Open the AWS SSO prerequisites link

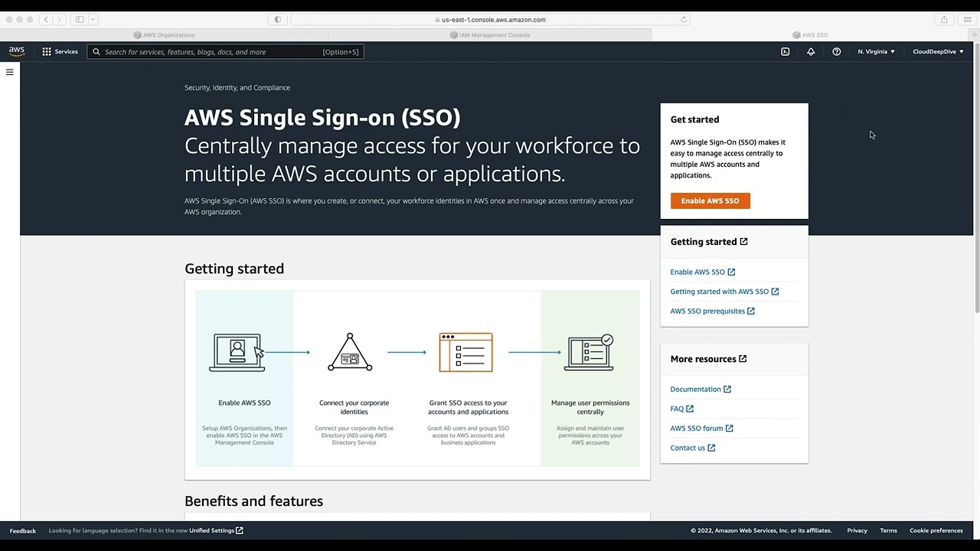click(712, 311)
